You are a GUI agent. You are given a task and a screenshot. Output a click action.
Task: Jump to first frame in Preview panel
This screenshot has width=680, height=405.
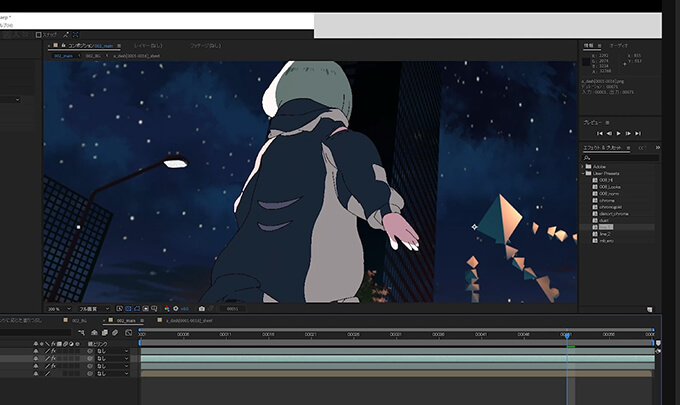point(598,133)
